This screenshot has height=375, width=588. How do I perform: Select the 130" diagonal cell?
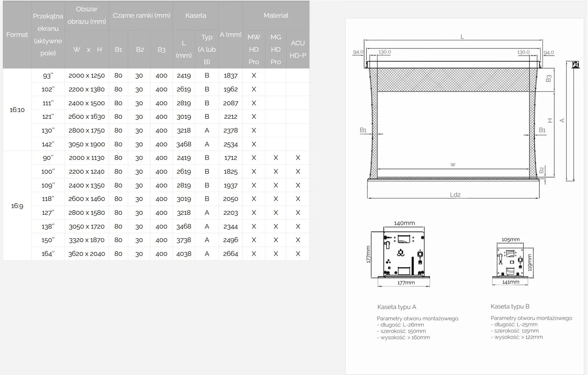coord(48,130)
